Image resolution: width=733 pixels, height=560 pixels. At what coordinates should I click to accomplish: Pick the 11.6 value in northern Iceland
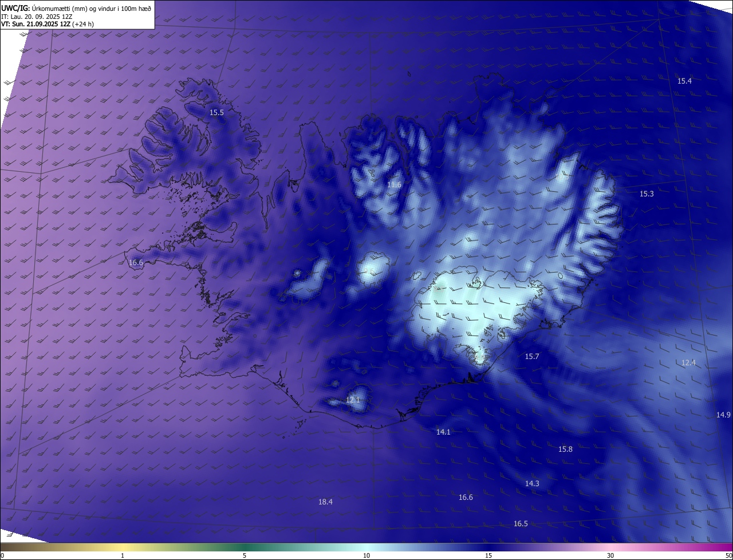[x=394, y=184]
